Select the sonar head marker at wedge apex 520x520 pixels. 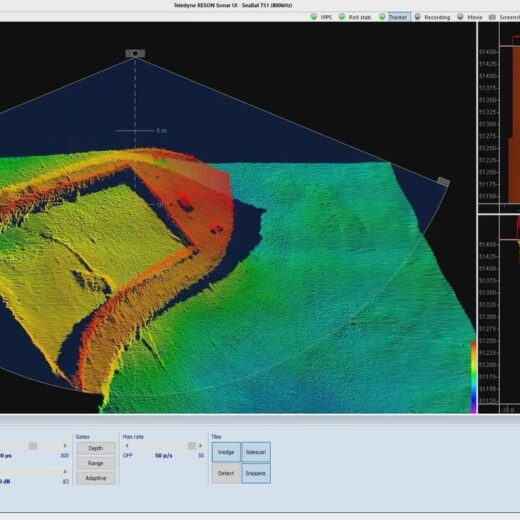coord(135,53)
